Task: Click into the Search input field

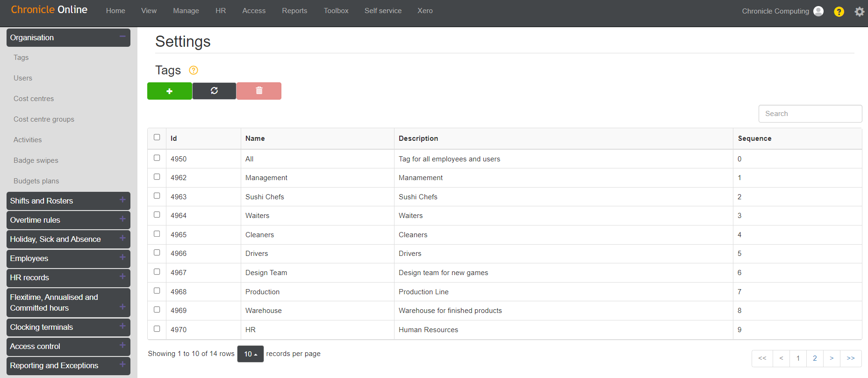Action: [x=810, y=114]
